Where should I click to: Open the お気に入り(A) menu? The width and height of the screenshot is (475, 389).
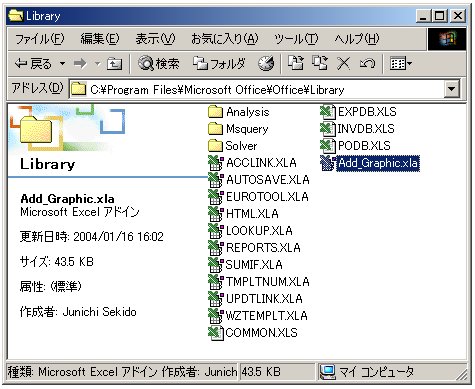tap(225, 39)
